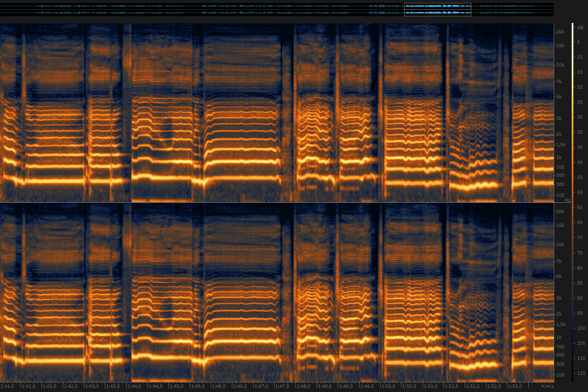Click the 1:44,0 mark on the time ruler
Viewport: 588px width, 392px height.
pos(134,386)
